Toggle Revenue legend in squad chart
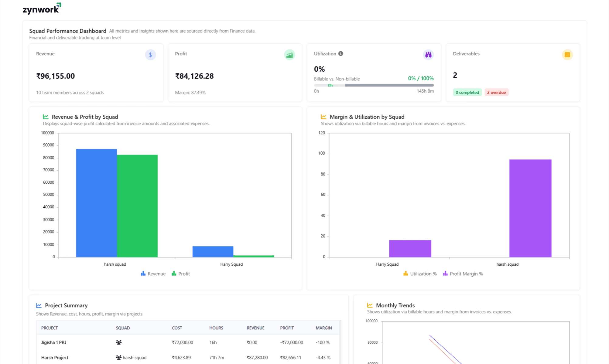Image resolution: width=609 pixels, height=364 pixels. [x=153, y=274]
